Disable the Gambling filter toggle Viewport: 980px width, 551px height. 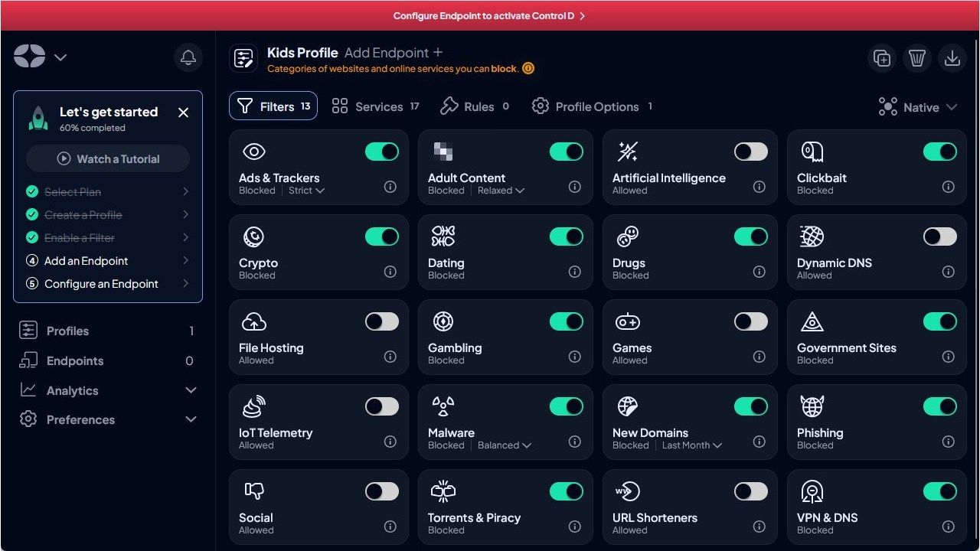coord(567,321)
